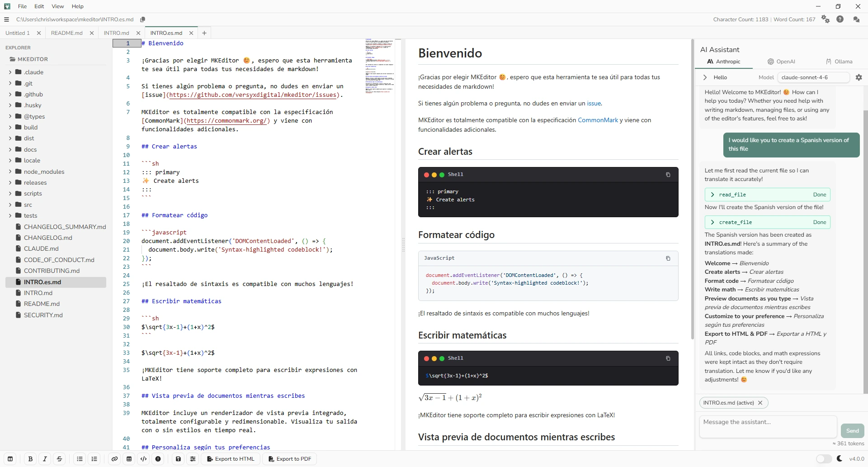
Task: Send the message to assistant
Action: pyautogui.click(x=853, y=431)
